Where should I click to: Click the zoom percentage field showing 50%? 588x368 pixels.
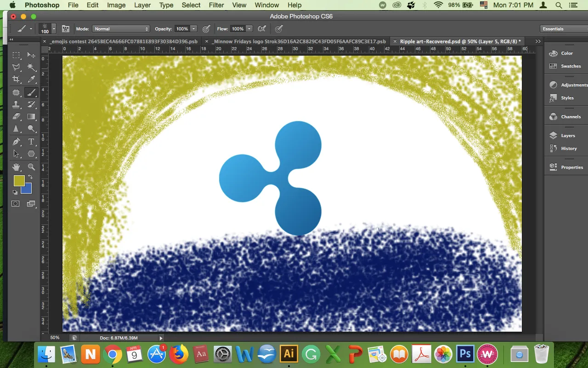(55, 338)
